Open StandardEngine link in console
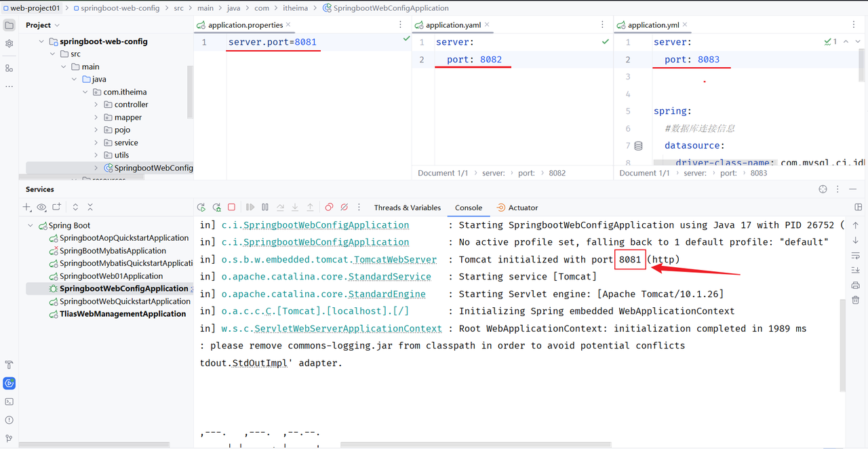The width and height of the screenshot is (868, 449). tap(387, 294)
